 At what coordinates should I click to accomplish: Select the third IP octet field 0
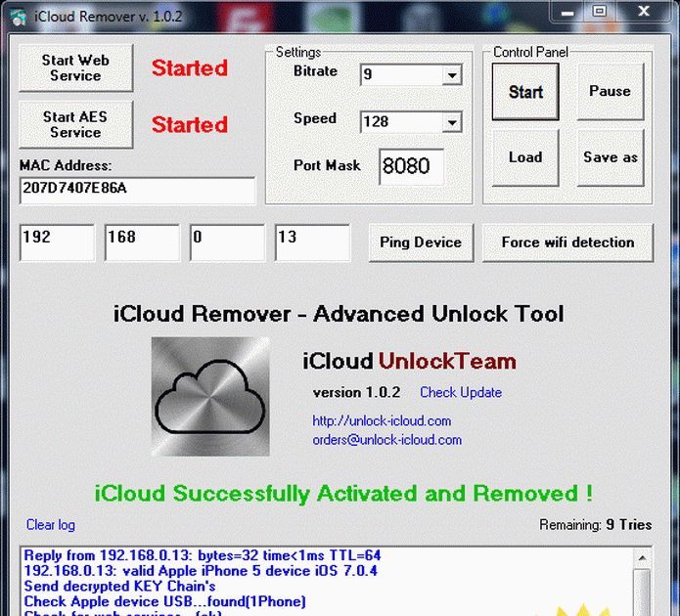[x=227, y=242]
